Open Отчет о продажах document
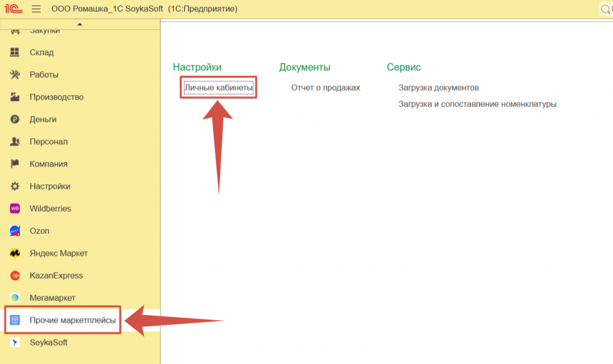 coord(326,87)
